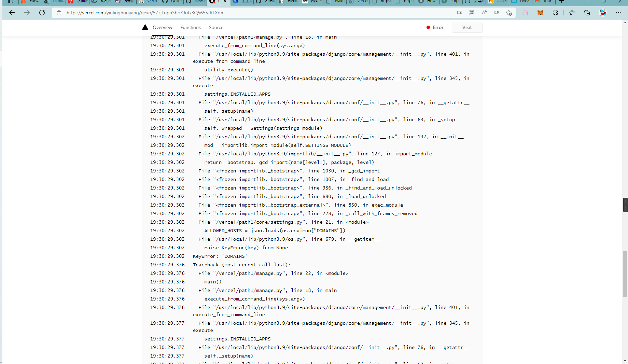This screenshot has height=364, width=628.
Task: Open the browser profile avatar menu
Action: tap(603, 13)
